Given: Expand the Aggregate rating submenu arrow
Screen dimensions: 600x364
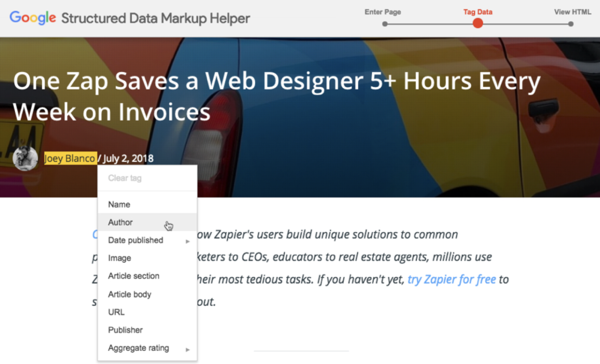Looking at the screenshot, I should [x=187, y=349].
